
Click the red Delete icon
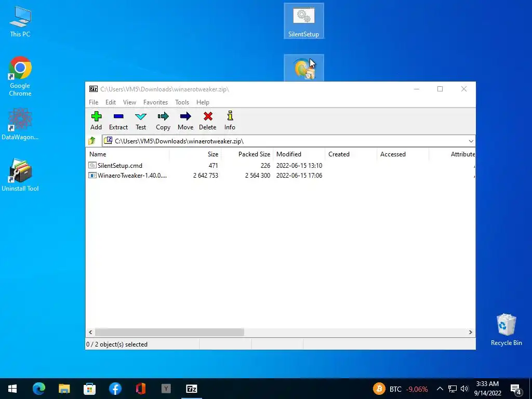(208, 121)
